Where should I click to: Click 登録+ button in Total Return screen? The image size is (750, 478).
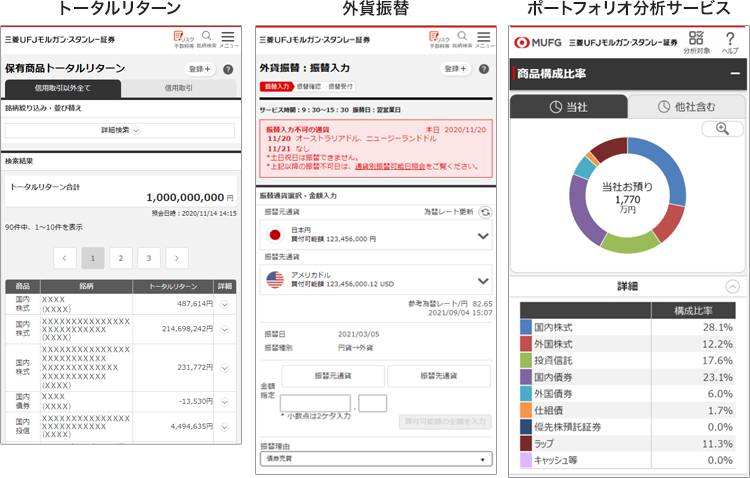pos(200,69)
